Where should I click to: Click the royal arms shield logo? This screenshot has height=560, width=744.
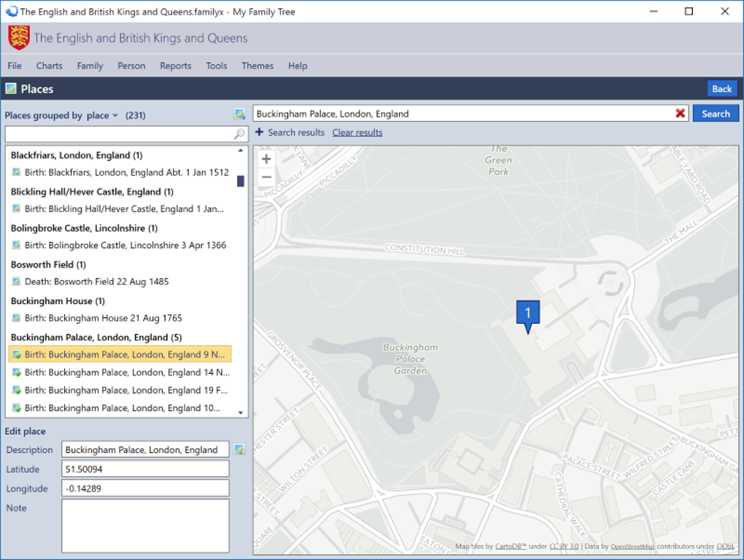point(19,38)
